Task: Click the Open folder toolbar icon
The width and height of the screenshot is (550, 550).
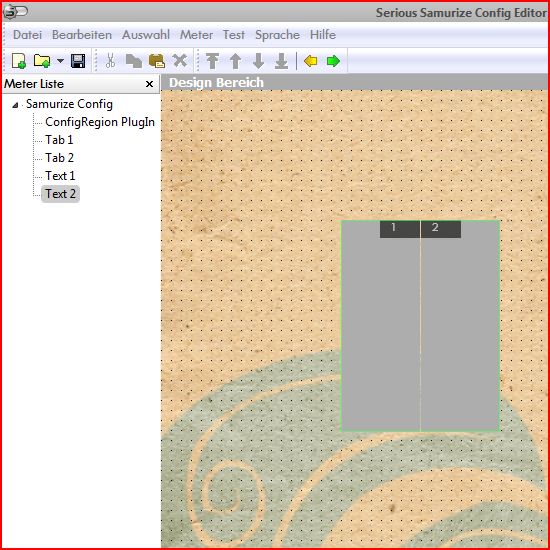Action: click(42, 61)
